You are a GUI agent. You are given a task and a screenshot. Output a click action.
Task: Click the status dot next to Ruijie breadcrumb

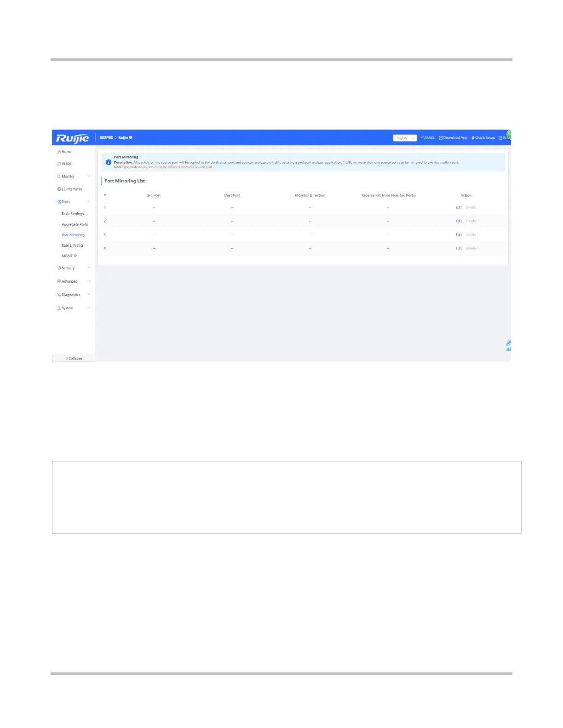[x=131, y=137]
